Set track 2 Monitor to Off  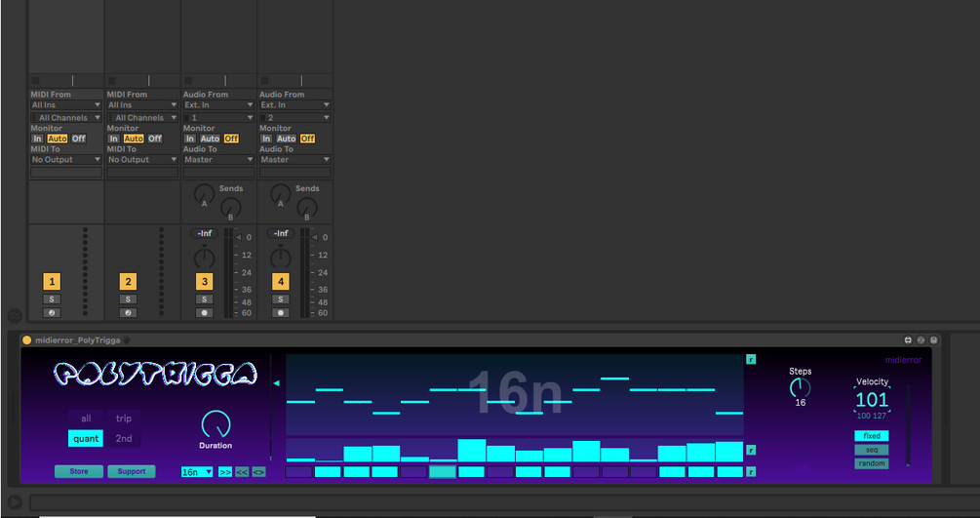(155, 139)
